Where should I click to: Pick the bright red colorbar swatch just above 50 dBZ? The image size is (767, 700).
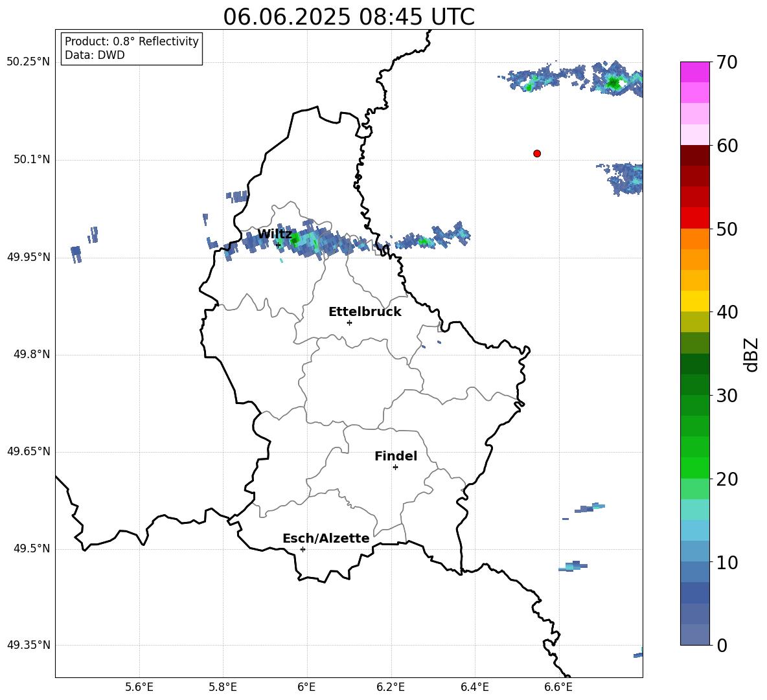[694, 218]
